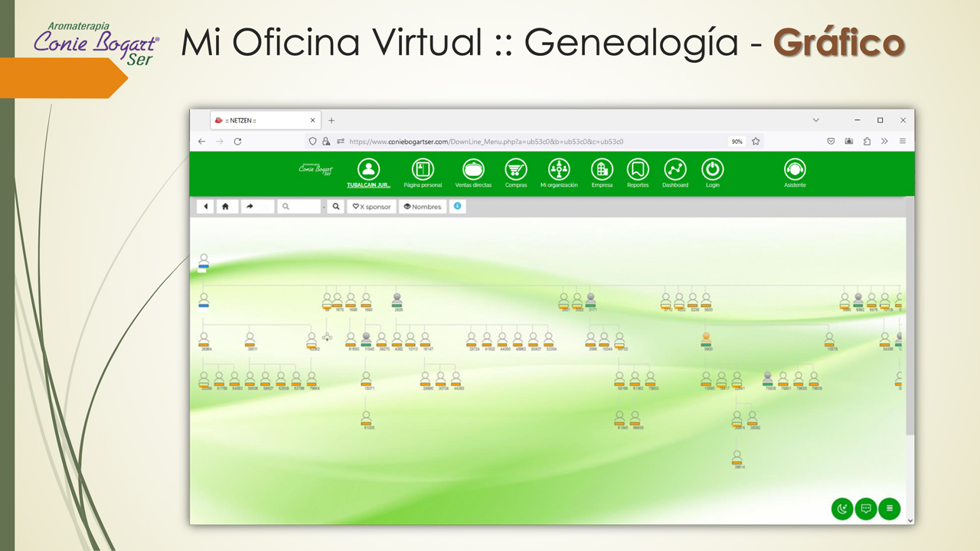Open the Empresa menu item

click(602, 173)
